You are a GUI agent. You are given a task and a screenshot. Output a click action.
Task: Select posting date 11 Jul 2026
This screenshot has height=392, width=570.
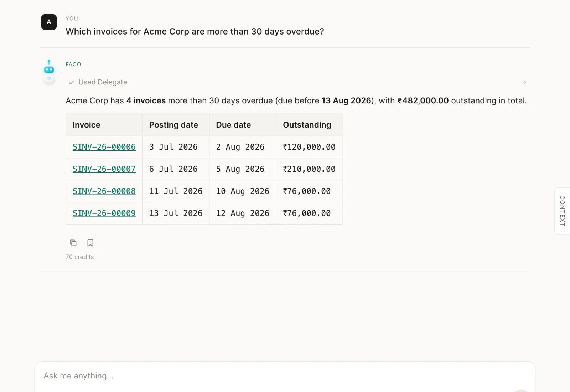[176, 191]
